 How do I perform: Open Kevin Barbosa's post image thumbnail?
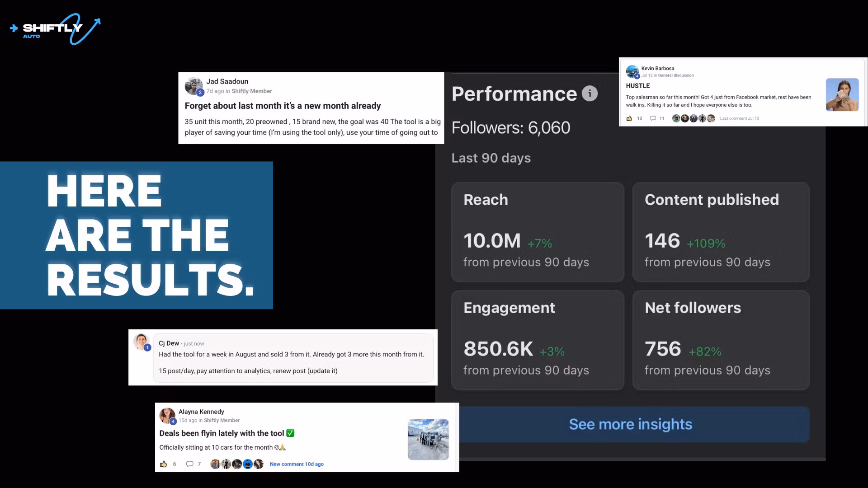point(842,95)
